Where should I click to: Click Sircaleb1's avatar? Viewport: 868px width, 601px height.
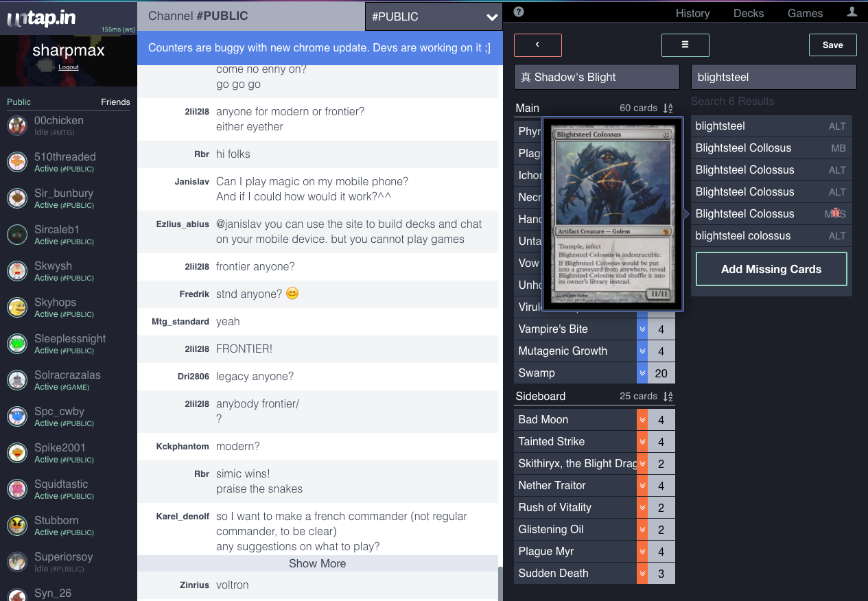coord(17,235)
